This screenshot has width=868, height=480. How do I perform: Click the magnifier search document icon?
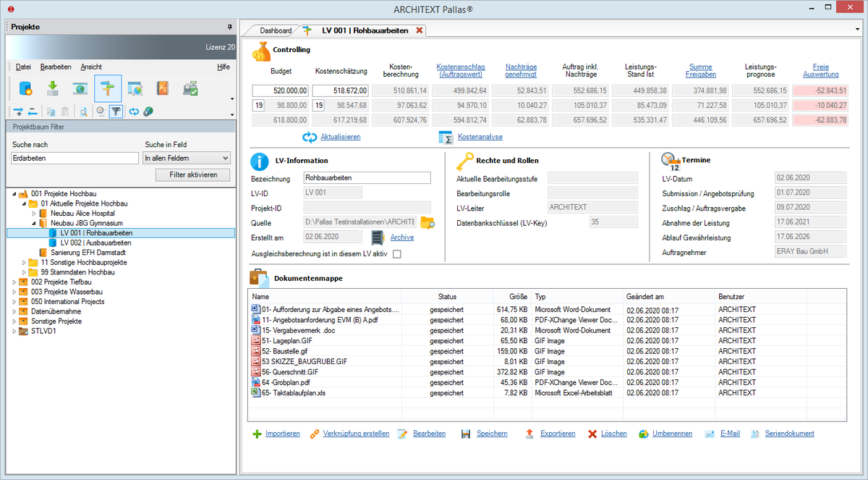(83, 111)
